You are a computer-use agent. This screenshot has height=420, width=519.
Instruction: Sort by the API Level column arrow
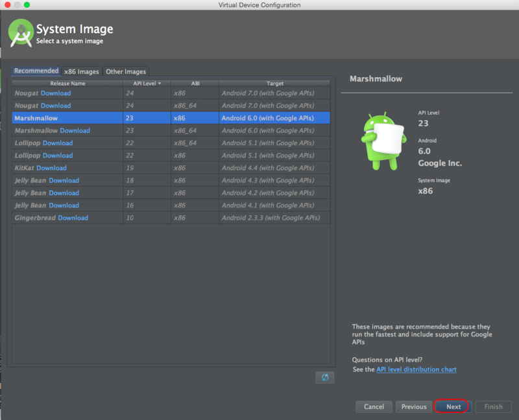pos(160,84)
